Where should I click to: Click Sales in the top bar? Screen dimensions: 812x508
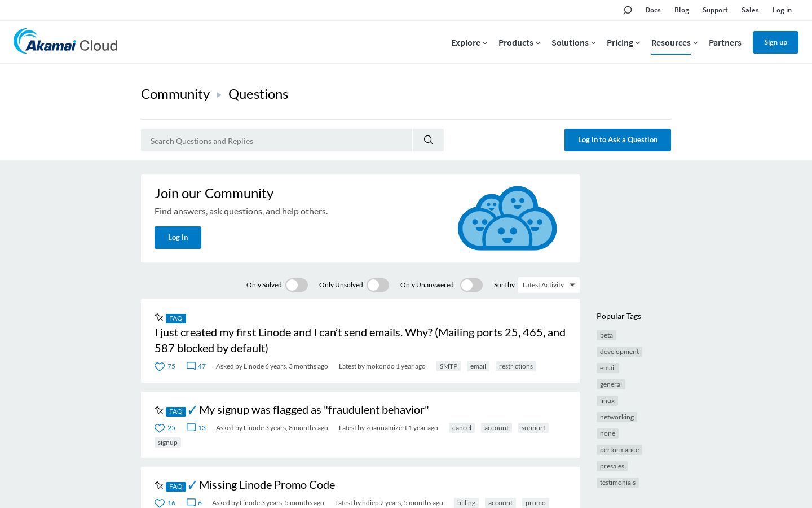click(750, 10)
